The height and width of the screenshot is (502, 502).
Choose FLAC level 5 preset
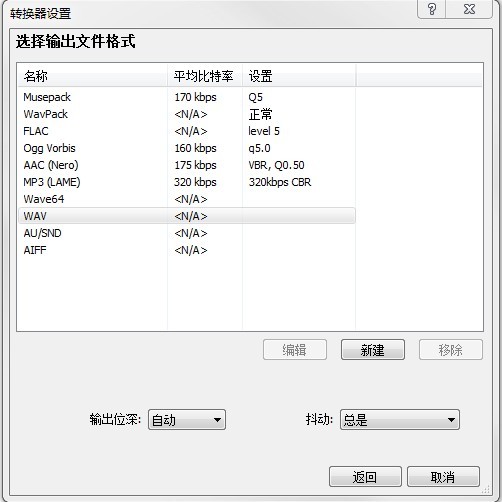click(x=187, y=131)
